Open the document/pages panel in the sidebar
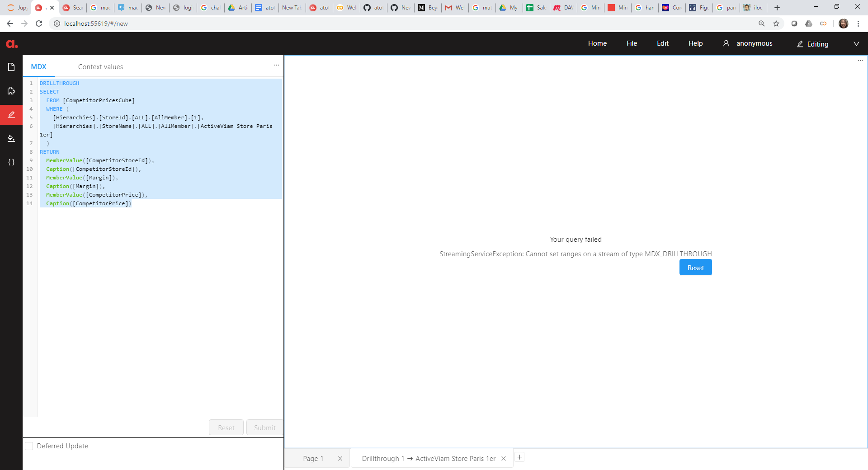The height and width of the screenshot is (470, 868). (11, 66)
